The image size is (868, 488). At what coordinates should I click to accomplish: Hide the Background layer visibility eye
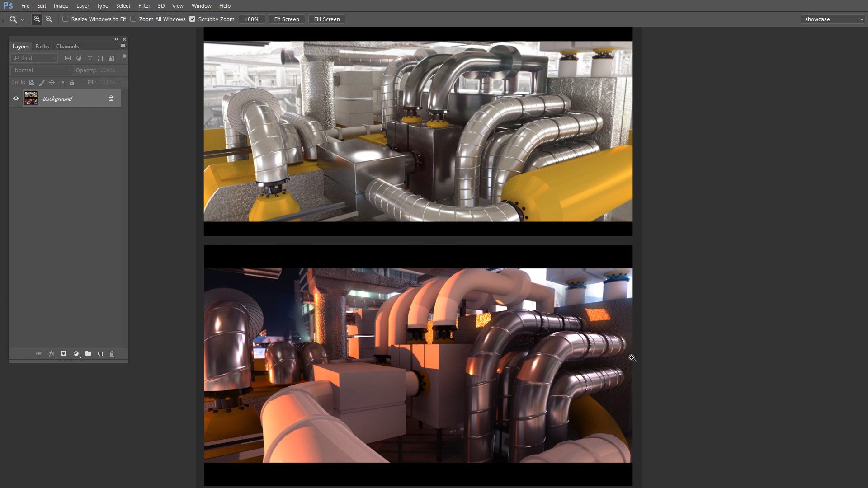point(16,98)
